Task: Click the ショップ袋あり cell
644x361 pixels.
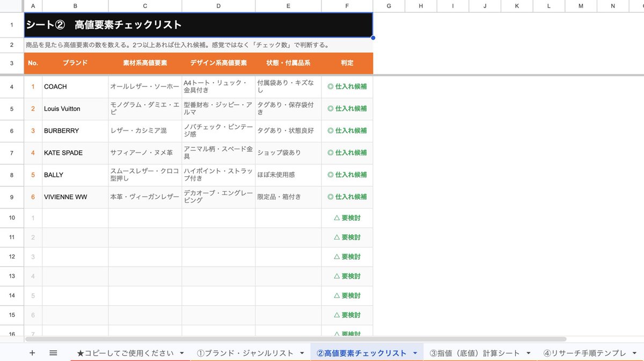Action: [288, 153]
